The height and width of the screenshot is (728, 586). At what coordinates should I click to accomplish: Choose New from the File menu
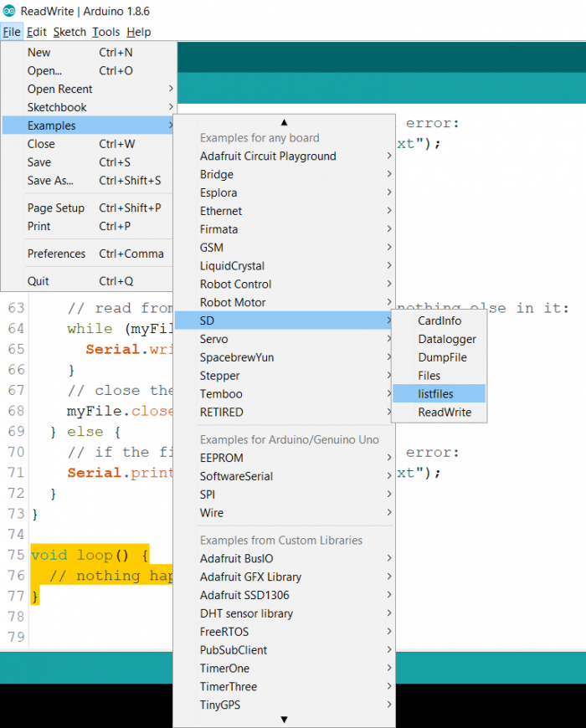click(x=88, y=53)
